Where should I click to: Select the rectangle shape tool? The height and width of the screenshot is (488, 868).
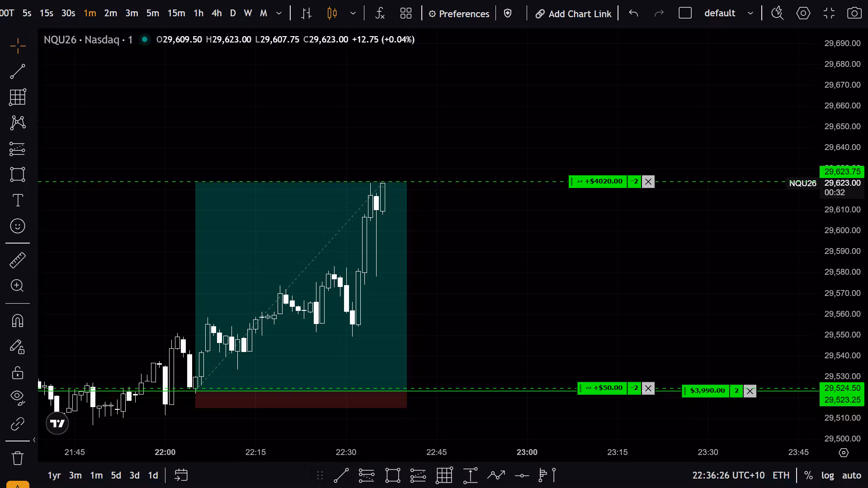[x=18, y=174]
